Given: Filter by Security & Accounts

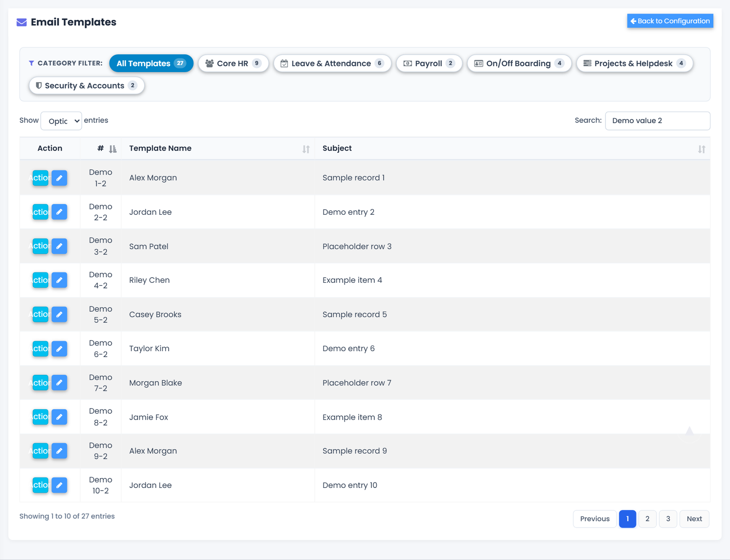Looking at the screenshot, I should click(x=87, y=86).
